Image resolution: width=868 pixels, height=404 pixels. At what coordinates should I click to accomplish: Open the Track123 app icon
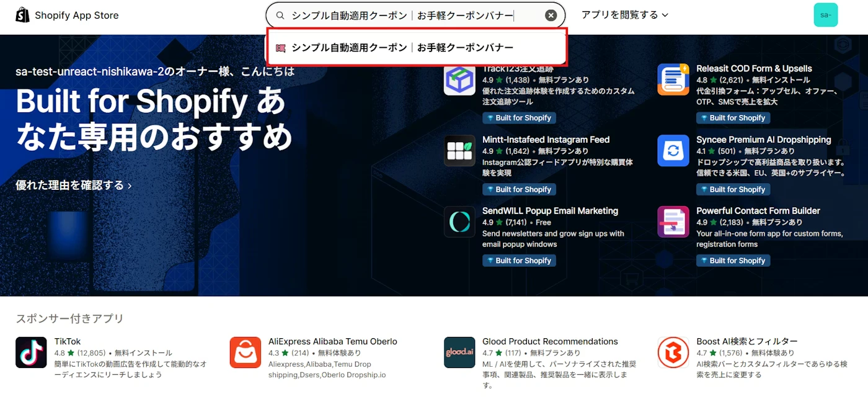click(x=459, y=80)
